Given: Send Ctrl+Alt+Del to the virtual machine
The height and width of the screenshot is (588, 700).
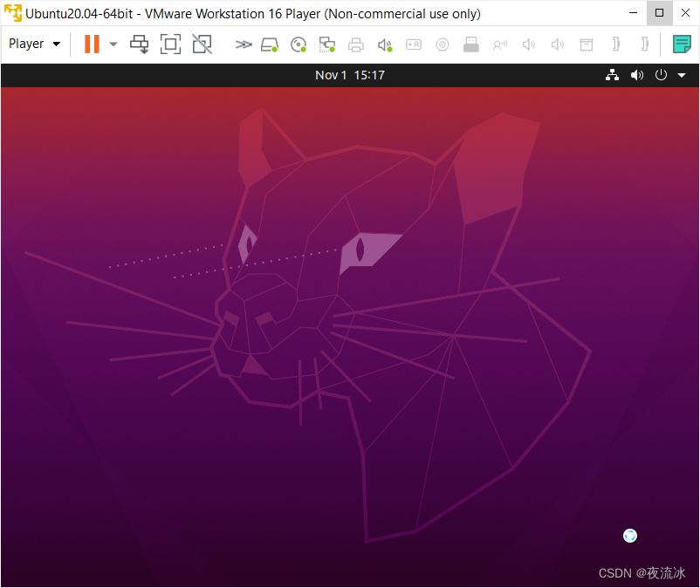Looking at the screenshot, I should 140,44.
